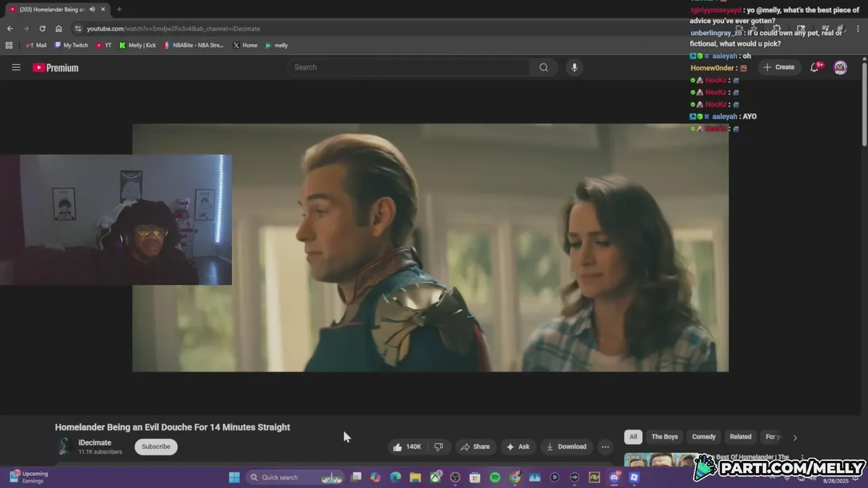Viewport: 868px width, 488px height.
Task: Reload the YouTube page
Action: pos(42,28)
